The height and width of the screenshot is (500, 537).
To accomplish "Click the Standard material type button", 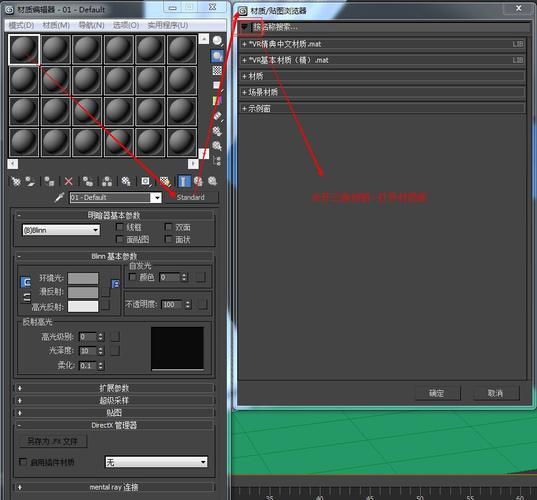I will click(191, 197).
